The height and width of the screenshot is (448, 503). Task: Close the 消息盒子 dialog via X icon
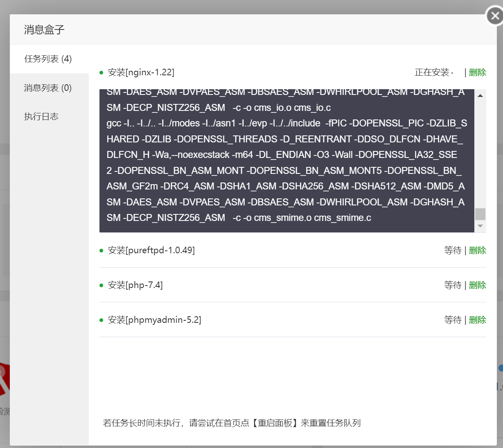494,15
